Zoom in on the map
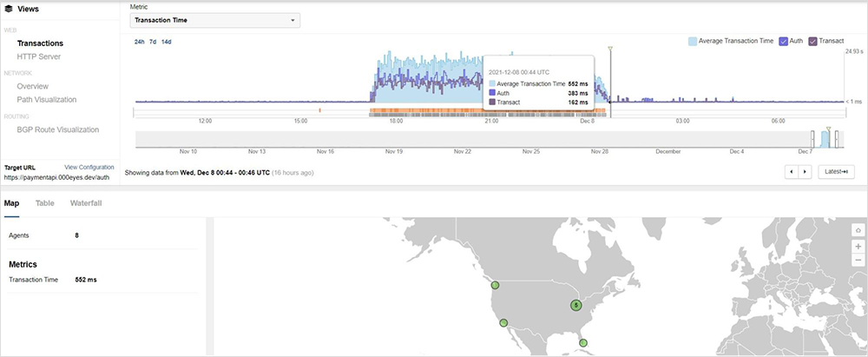 point(858,247)
